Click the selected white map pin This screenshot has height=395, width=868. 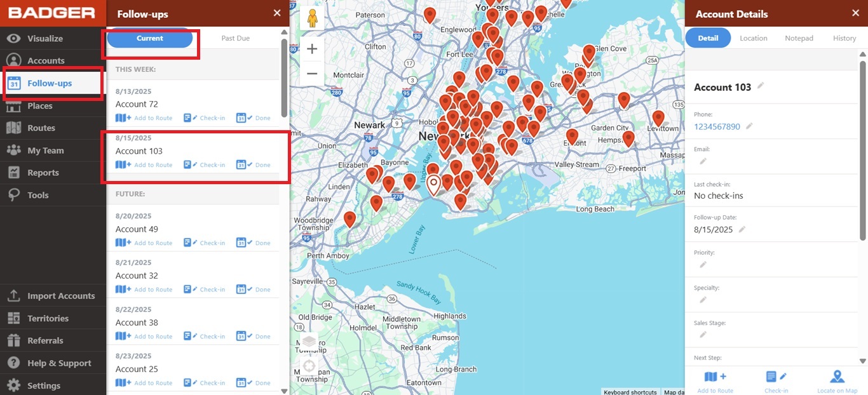coord(433,185)
